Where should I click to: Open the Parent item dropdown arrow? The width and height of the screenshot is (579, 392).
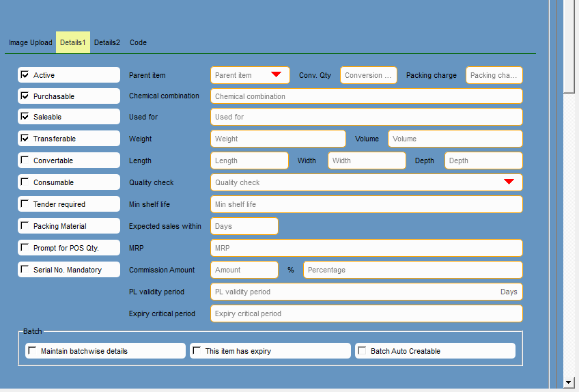[276, 74]
